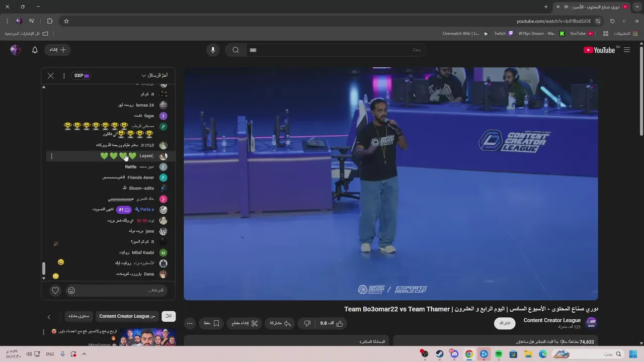Open a new browser tab

point(546,7)
